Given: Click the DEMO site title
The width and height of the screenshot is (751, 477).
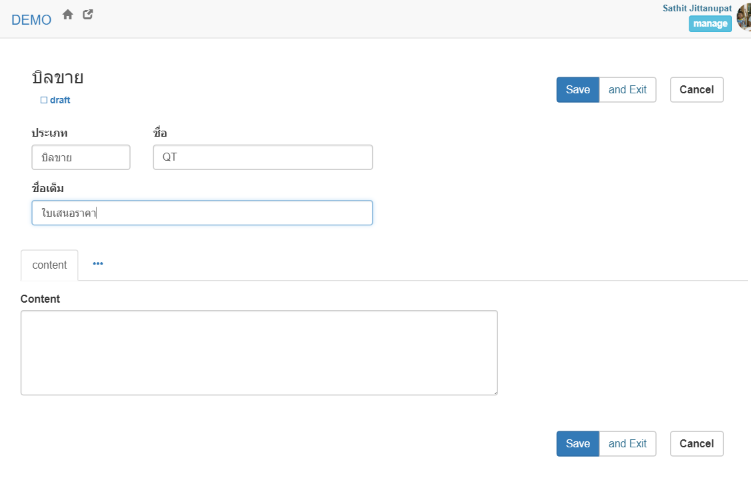Looking at the screenshot, I should click(31, 20).
